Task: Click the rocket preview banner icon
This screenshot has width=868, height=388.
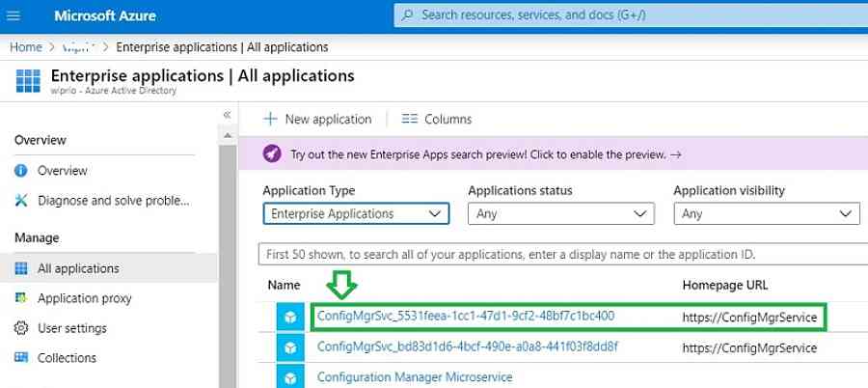Action: click(x=272, y=154)
